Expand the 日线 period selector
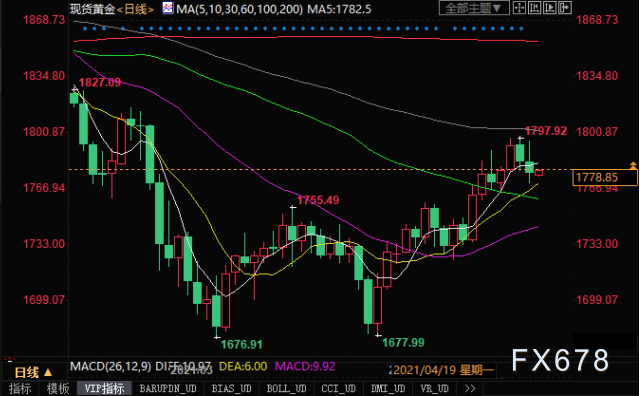Viewport: 640px width, 396px height. pos(33,372)
